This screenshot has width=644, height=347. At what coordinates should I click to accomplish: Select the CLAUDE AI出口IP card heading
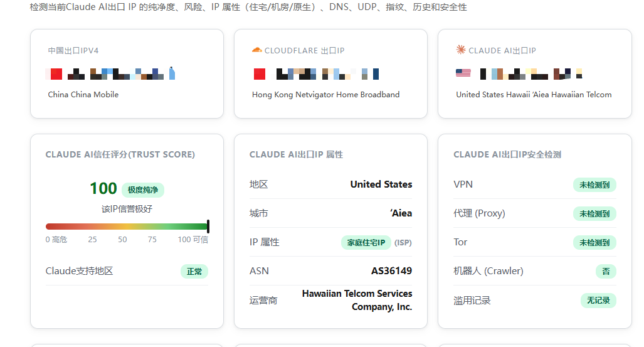pyautogui.click(x=502, y=51)
